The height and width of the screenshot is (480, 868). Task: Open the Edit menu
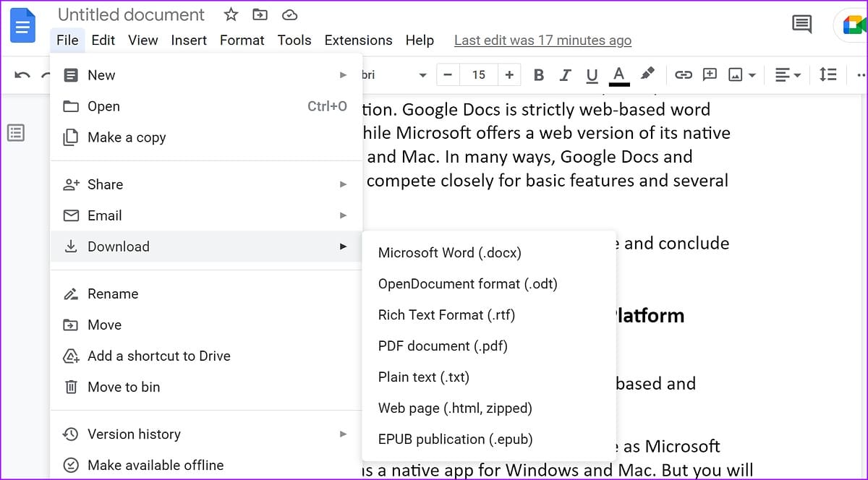[x=103, y=40]
